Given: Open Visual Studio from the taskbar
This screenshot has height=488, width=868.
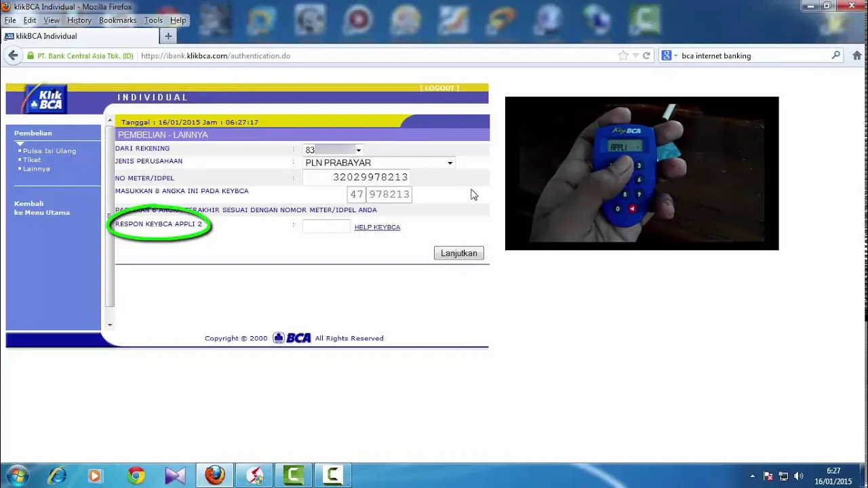Looking at the screenshot, I should (175, 476).
